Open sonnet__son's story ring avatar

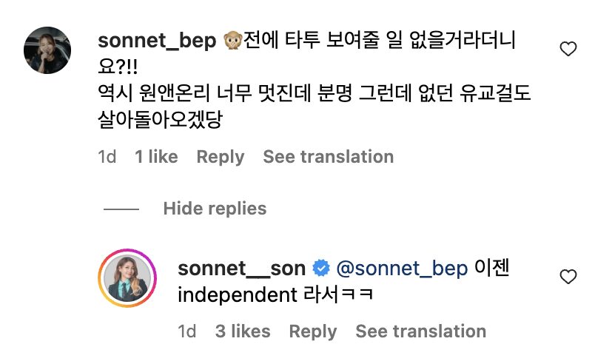click(127, 277)
